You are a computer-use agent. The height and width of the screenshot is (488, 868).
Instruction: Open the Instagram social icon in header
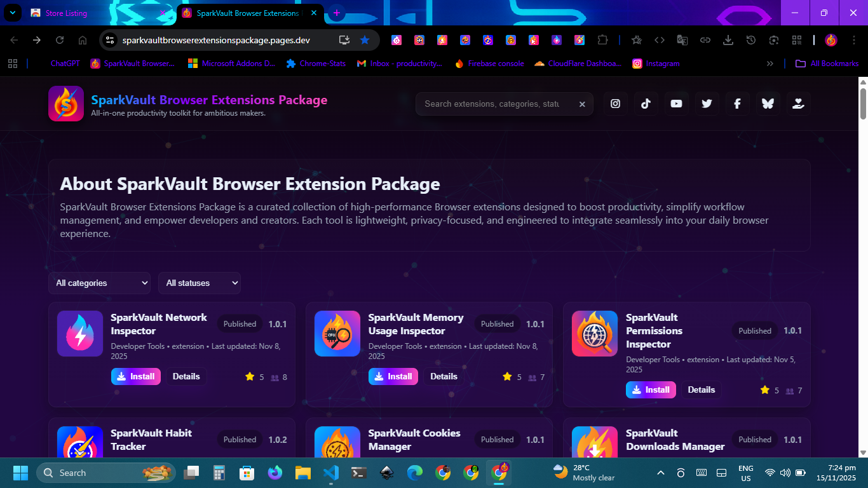[615, 104]
